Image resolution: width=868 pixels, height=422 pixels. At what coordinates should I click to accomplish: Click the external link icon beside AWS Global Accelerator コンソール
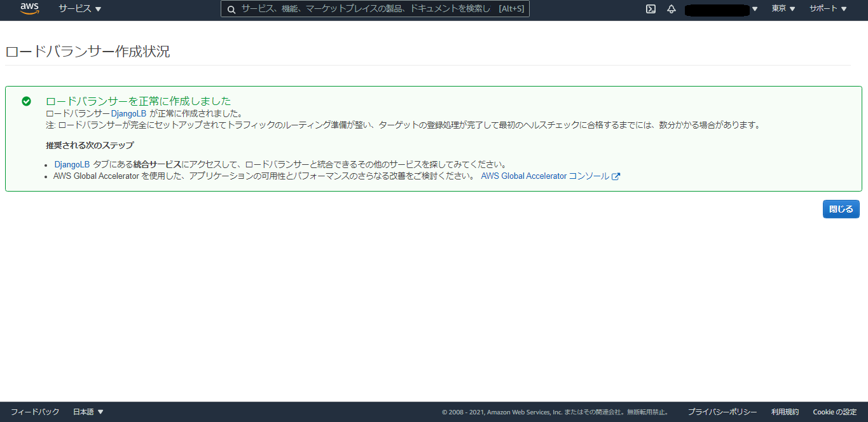(x=615, y=176)
